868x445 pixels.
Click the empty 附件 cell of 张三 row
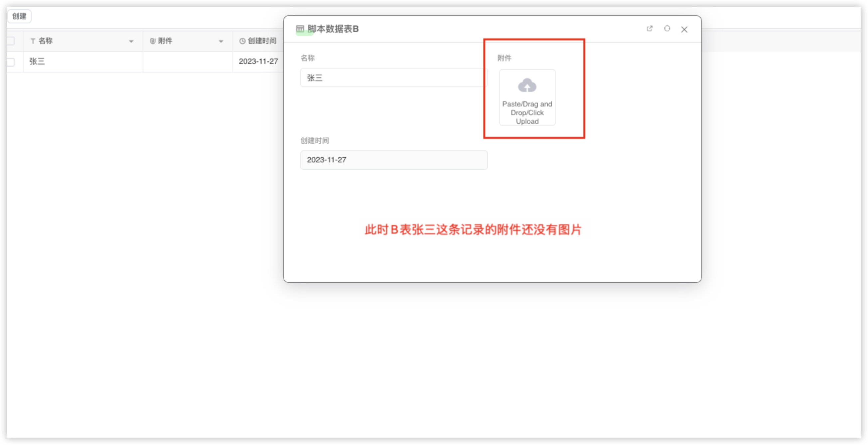pyautogui.click(x=187, y=62)
